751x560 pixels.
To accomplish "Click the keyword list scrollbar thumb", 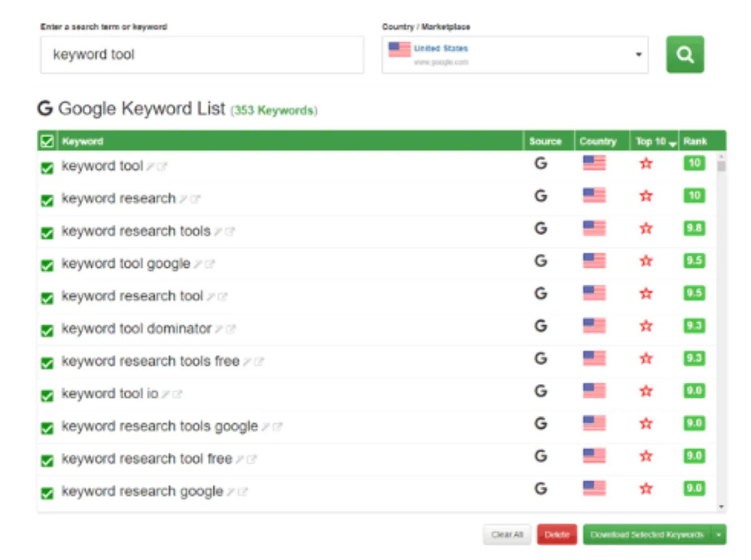I will tap(721, 166).
